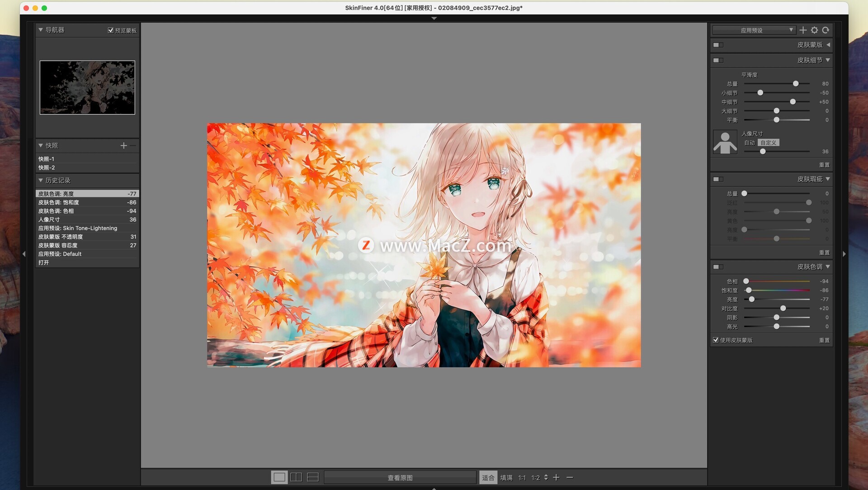This screenshot has width=868, height=490.
Task: Click the 查看原图 button
Action: point(400,477)
